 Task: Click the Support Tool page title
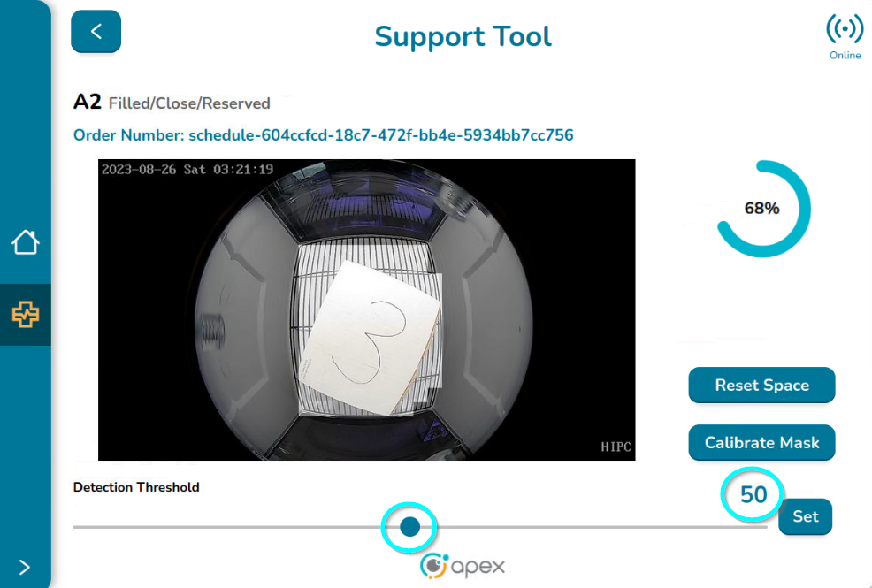[x=463, y=36]
